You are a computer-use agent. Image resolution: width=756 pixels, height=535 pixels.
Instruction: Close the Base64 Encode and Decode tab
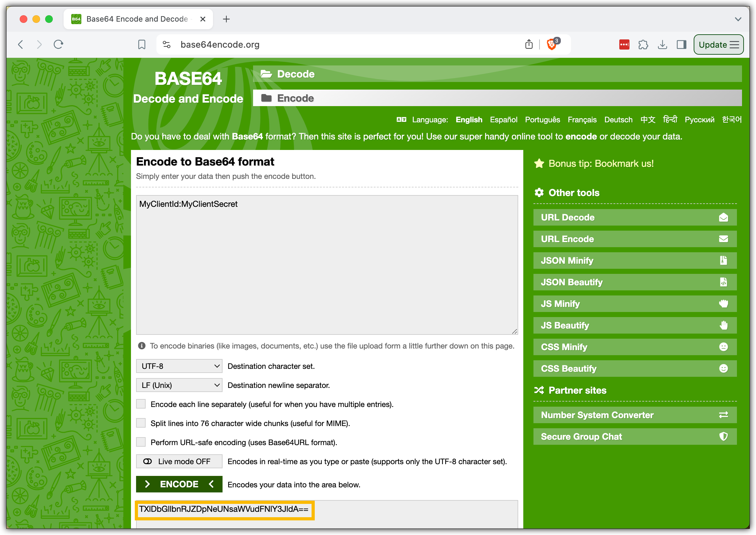203,19
